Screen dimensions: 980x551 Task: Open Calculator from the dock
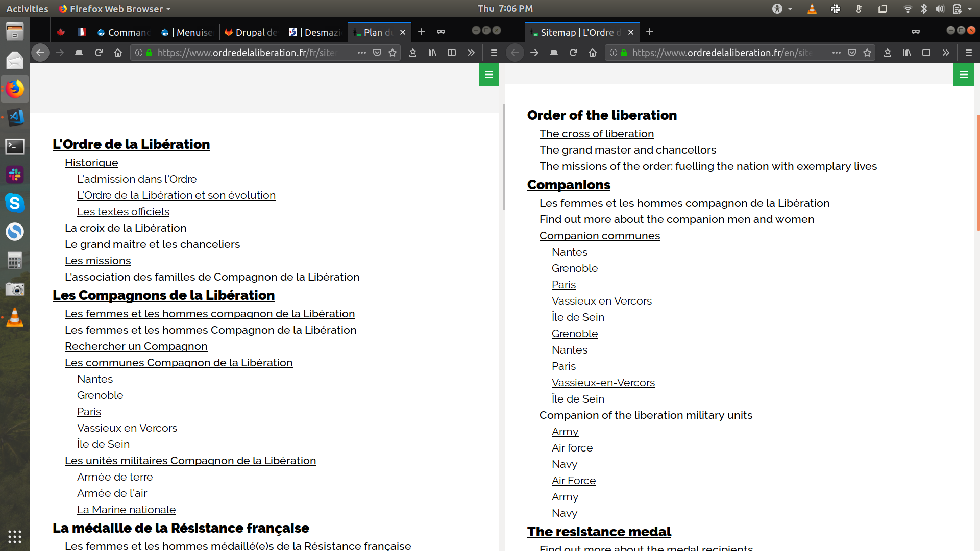pyautogui.click(x=15, y=260)
